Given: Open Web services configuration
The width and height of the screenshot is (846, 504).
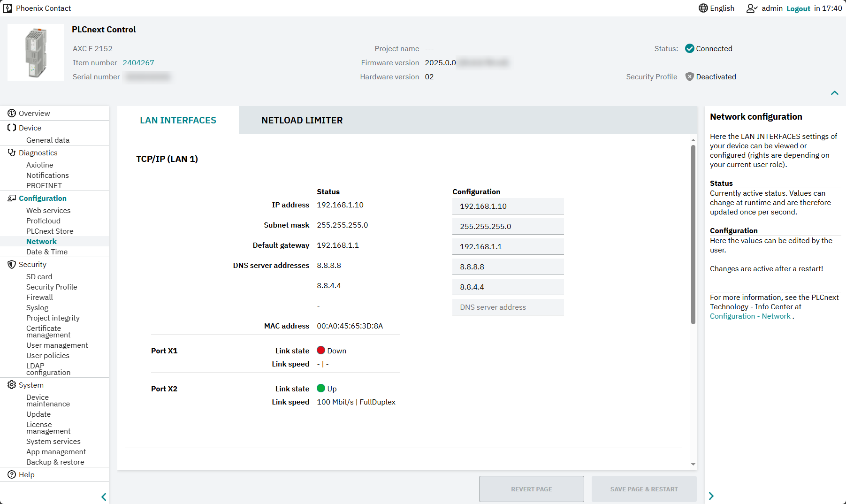Looking at the screenshot, I should point(48,210).
